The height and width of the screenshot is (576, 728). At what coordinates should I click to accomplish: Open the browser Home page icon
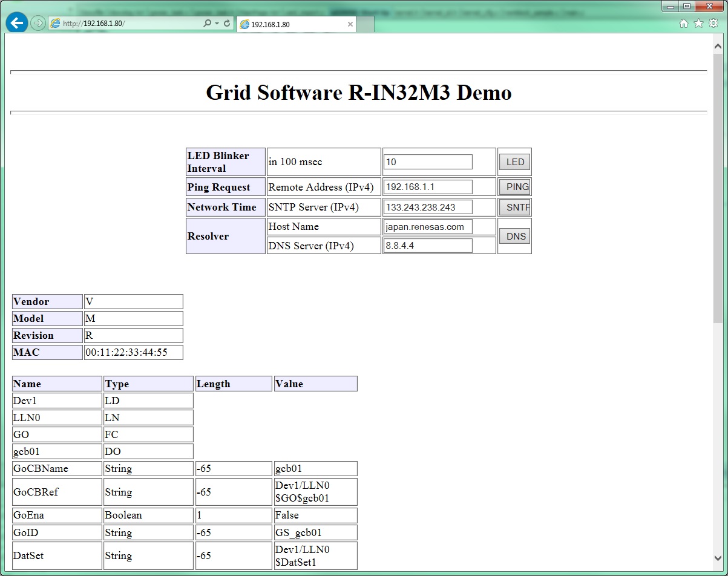684,23
